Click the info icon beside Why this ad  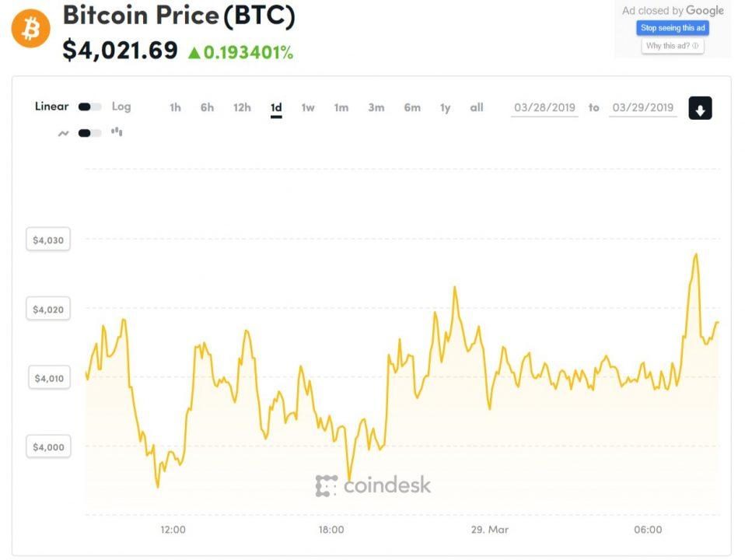click(x=695, y=46)
